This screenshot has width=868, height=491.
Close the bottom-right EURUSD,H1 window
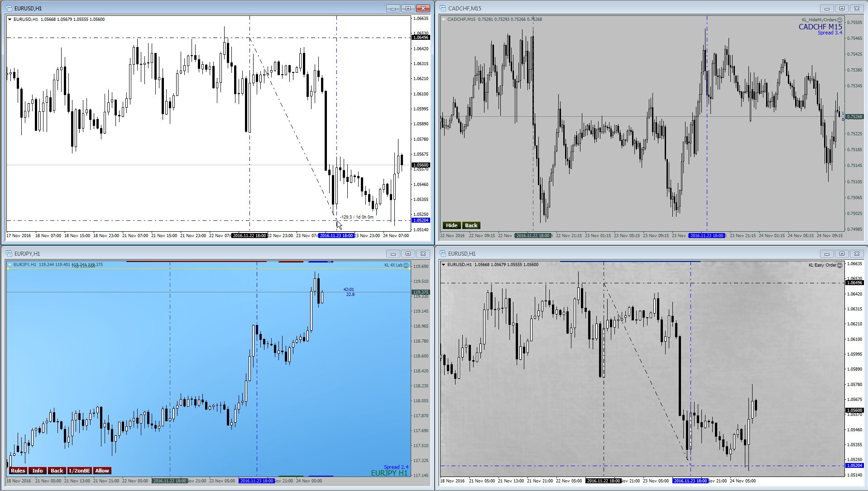[857, 254]
